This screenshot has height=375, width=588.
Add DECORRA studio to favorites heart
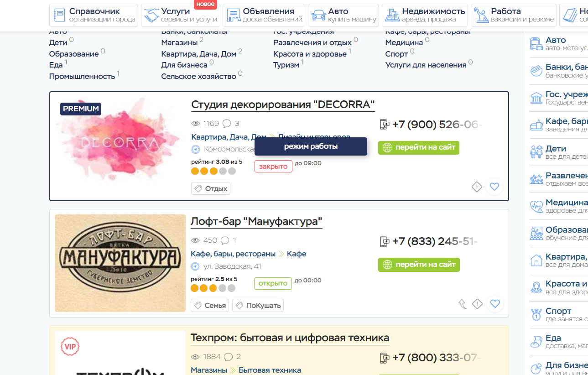(494, 187)
